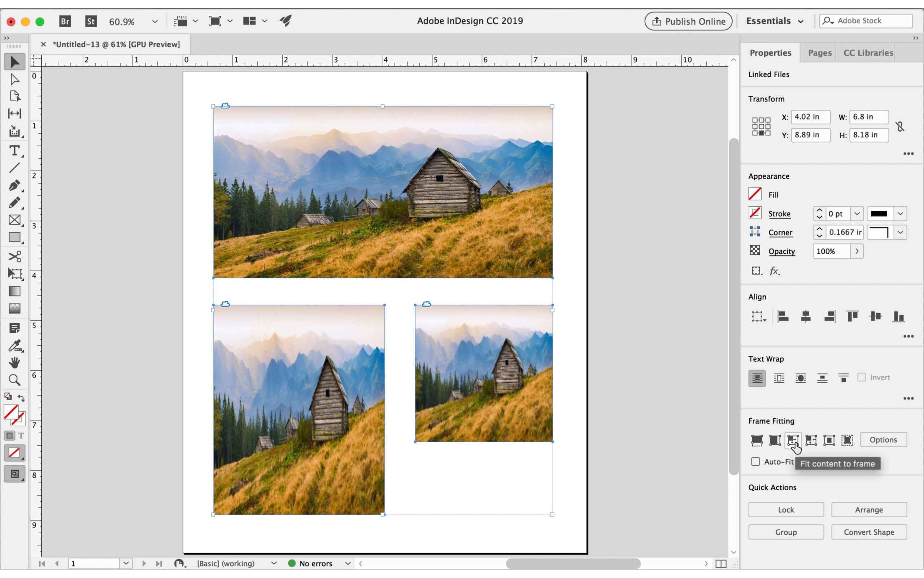Click Fit frame to content icon

pyautogui.click(x=811, y=440)
